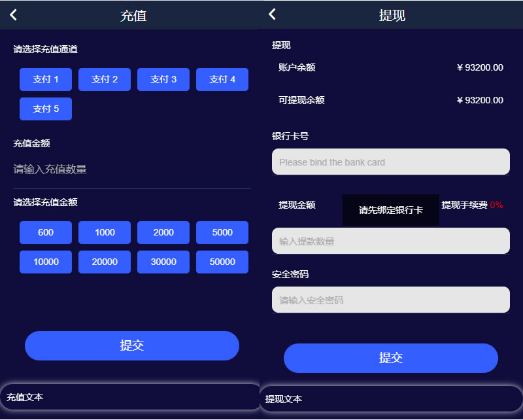
Task: Focus the 输入提款数量 withdrawal amount field
Action: point(390,241)
